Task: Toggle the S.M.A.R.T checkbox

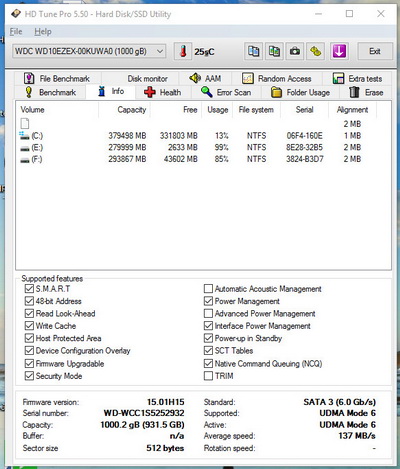Action: coord(29,289)
